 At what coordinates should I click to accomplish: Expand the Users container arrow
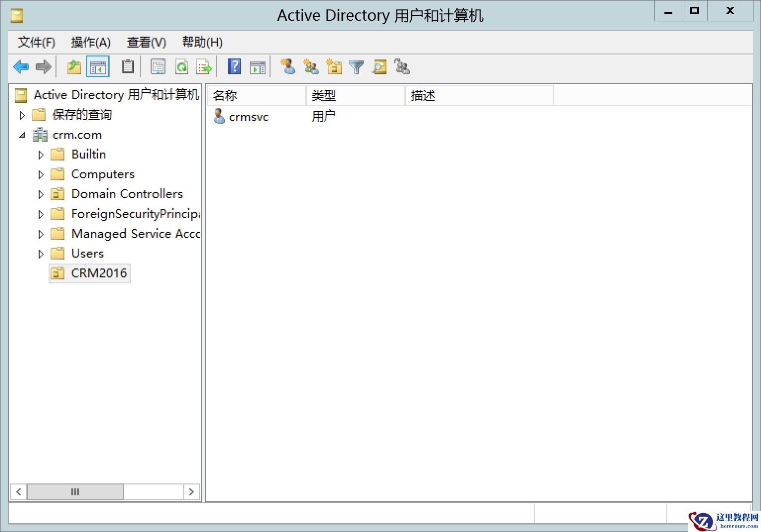click(41, 253)
